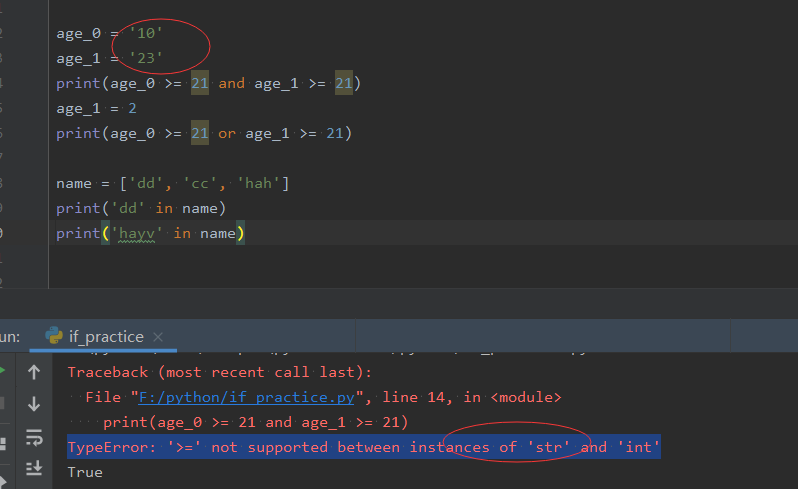The width and height of the screenshot is (798, 489).
Task: Click the age_1 = '23' line
Action: [x=109, y=59]
